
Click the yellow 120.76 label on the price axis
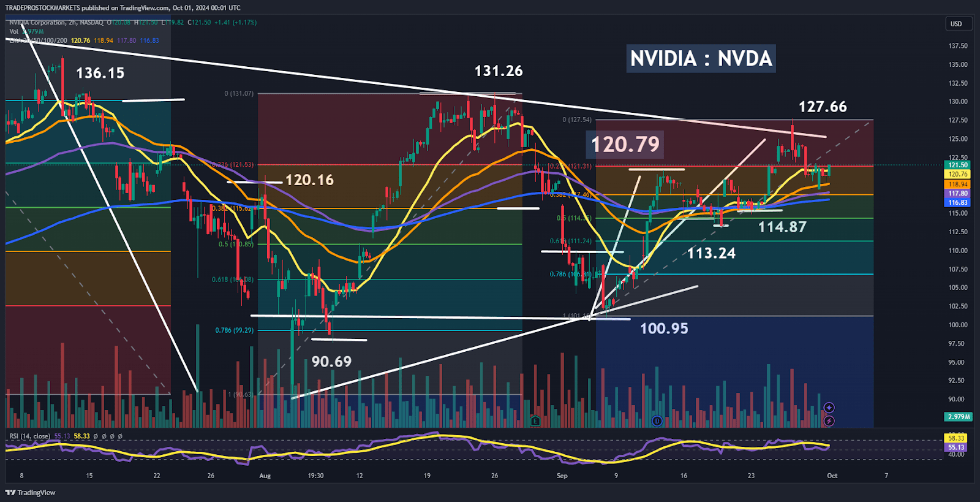[x=958, y=174]
